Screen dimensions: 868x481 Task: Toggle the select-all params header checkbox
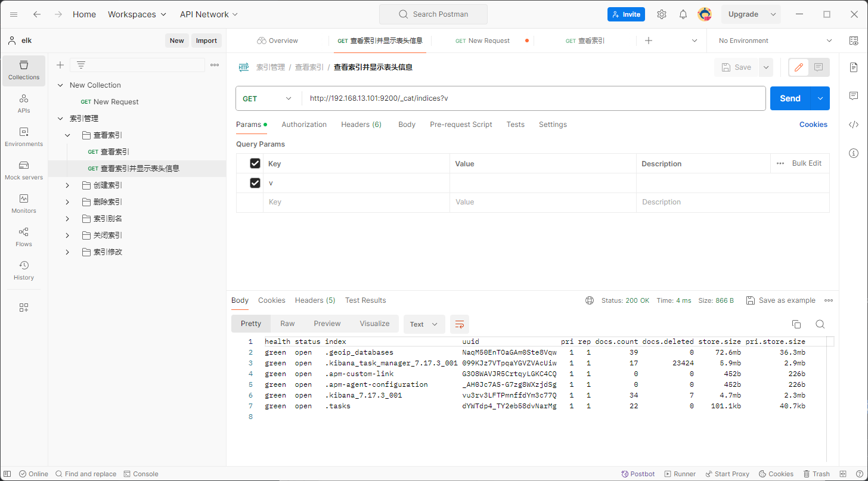coord(255,163)
